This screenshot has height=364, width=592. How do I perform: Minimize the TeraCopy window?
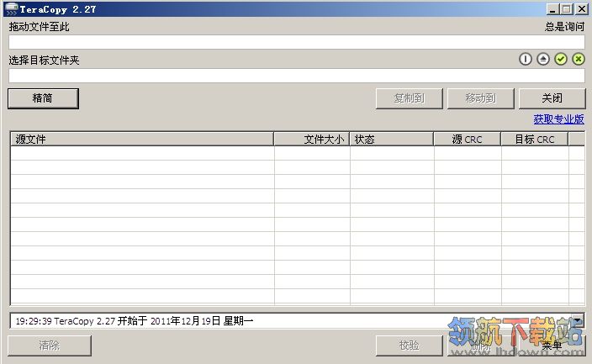552,9
